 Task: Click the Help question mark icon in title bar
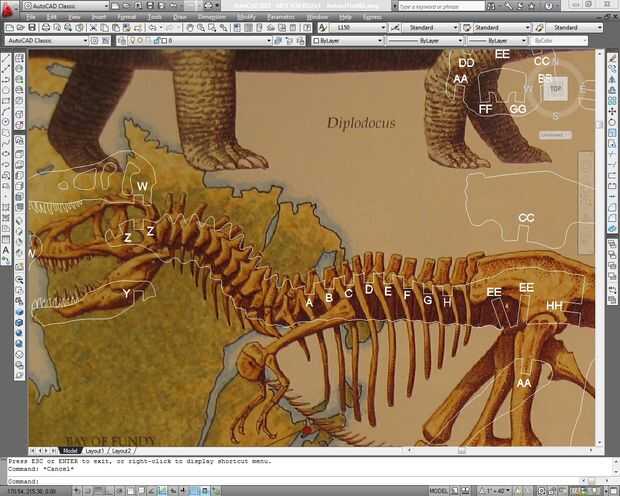point(548,6)
